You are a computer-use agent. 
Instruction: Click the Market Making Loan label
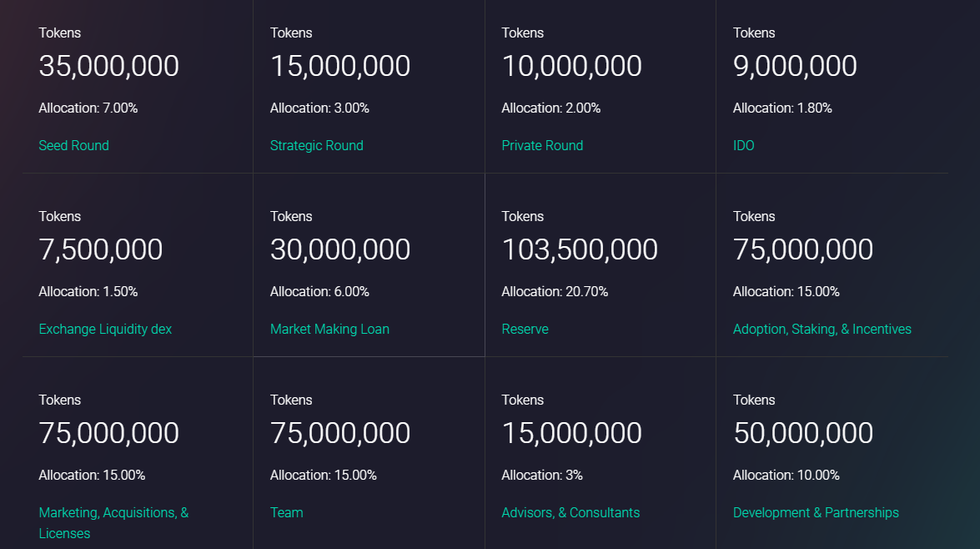[x=329, y=330]
